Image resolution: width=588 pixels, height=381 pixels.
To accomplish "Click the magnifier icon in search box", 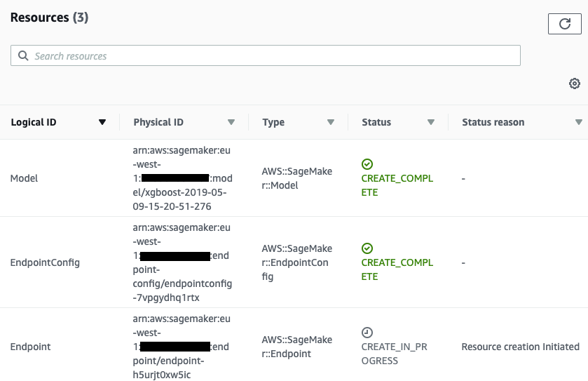I will (23, 55).
